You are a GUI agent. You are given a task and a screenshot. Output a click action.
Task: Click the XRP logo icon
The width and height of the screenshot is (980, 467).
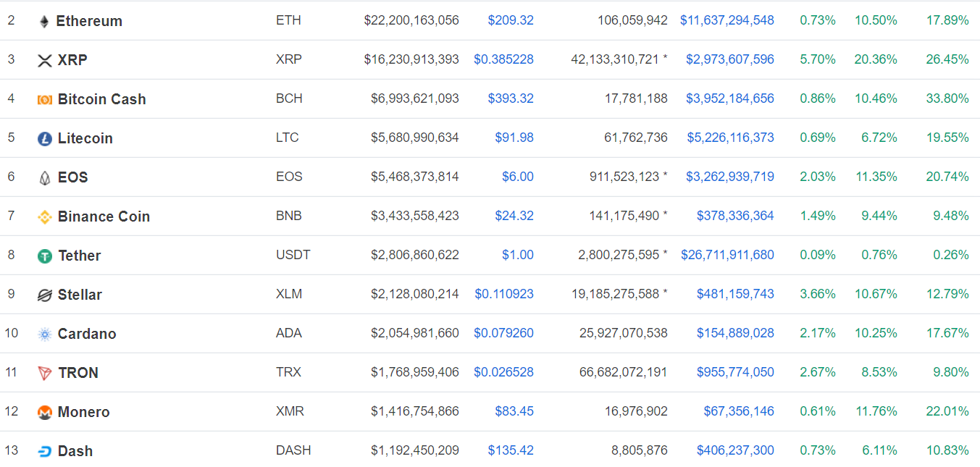point(44,59)
